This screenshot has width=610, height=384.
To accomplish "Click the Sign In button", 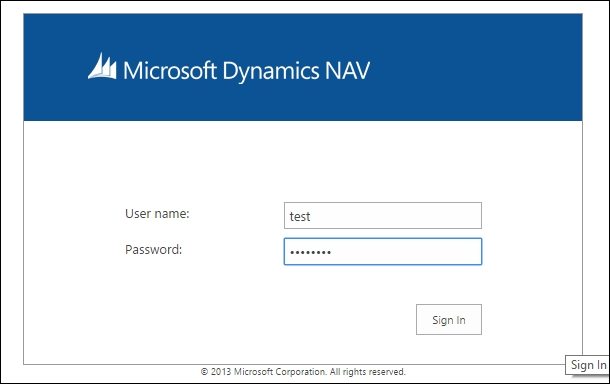I will [x=449, y=319].
